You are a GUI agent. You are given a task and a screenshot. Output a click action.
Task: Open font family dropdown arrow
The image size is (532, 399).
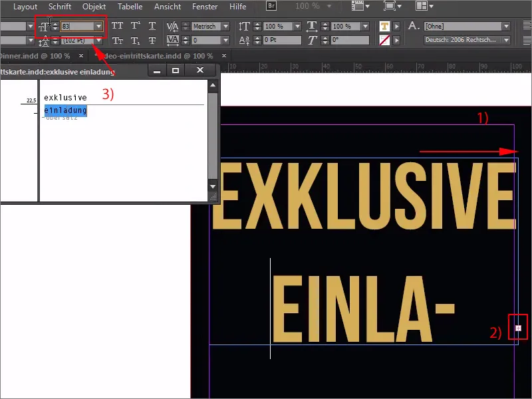pos(30,26)
